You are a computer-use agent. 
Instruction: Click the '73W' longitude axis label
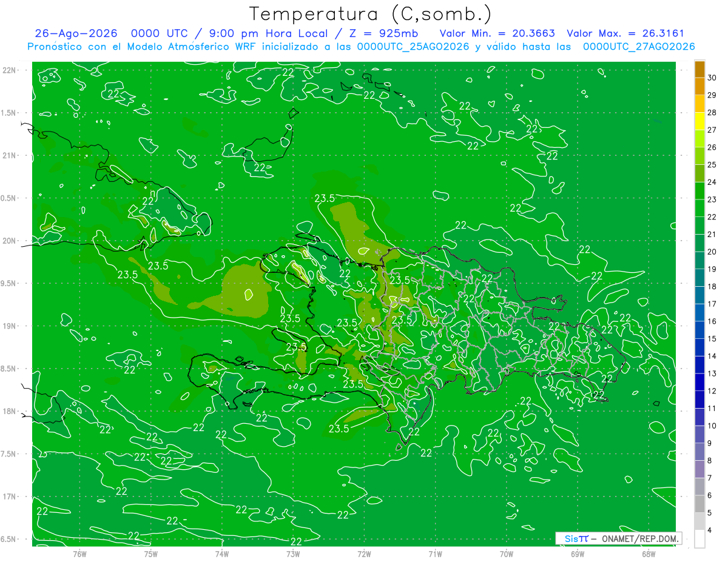pos(293,554)
